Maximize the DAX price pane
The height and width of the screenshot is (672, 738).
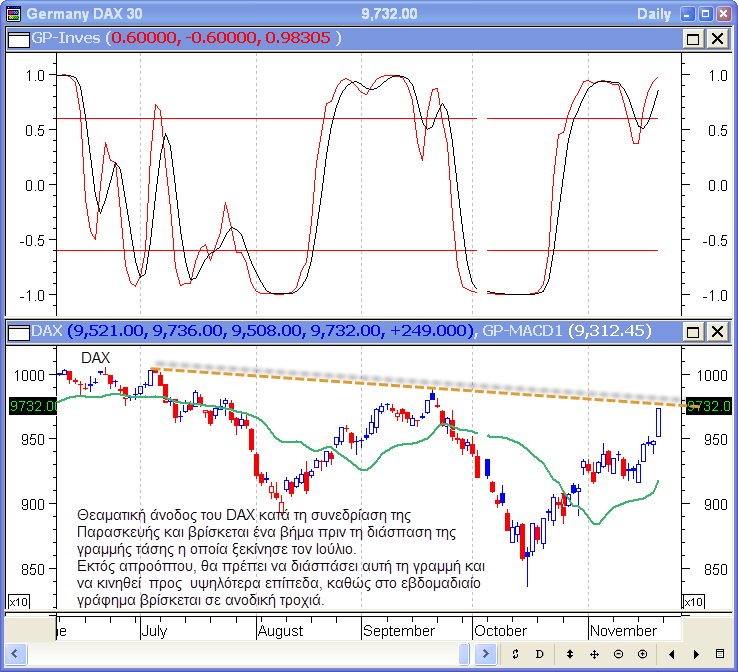[x=693, y=330]
